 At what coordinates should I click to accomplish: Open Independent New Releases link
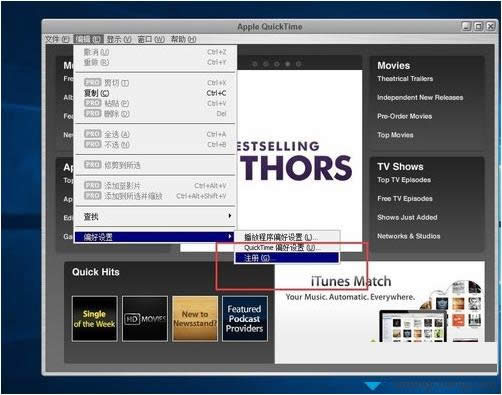pyautogui.click(x=420, y=98)
